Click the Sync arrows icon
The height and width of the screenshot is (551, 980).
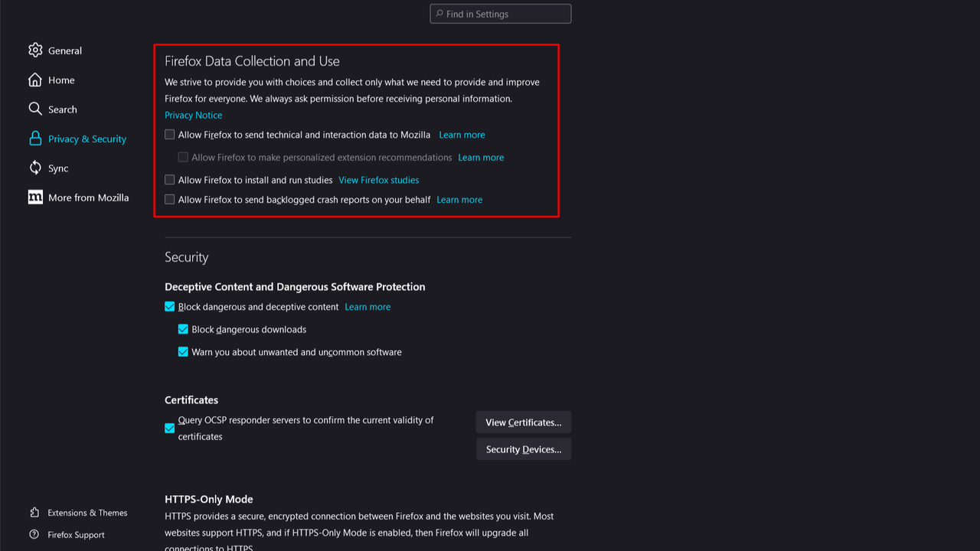point(35,168)
